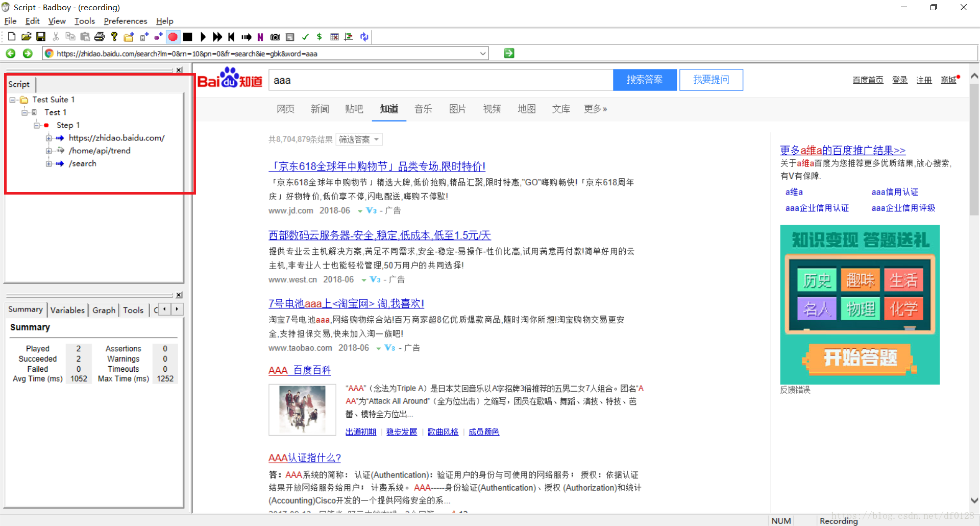980x526 pixels.
Task: Switch to the Variables tab
Action: click(67, 310)
